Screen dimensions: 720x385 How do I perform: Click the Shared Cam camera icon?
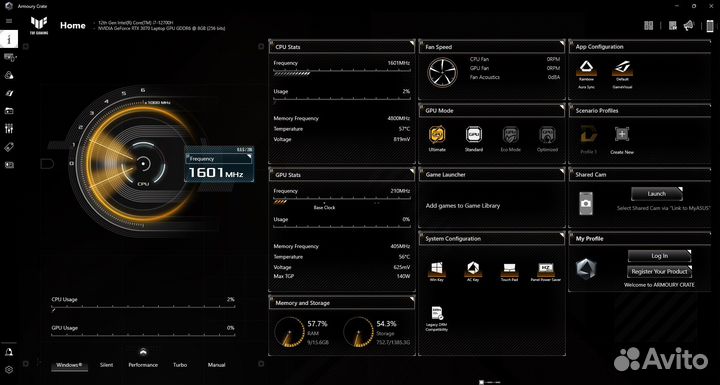585,204
